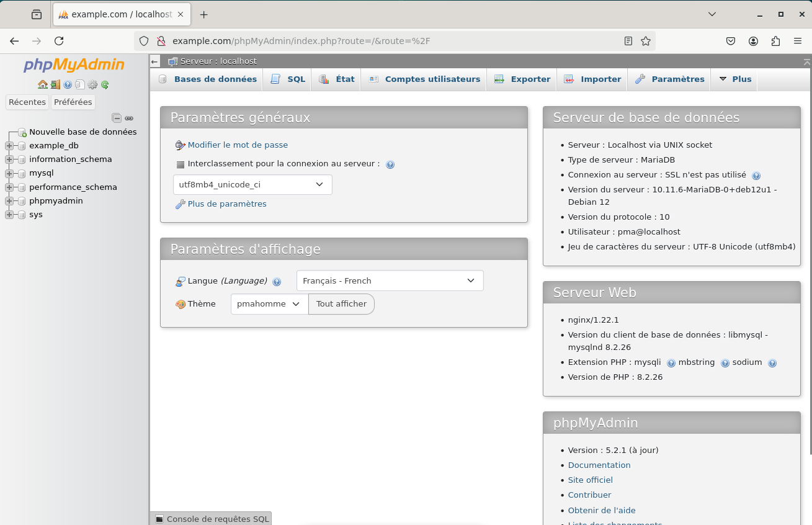Click the phpMyAdmin home icon
The image size is (812, 525).
(42, 84)
